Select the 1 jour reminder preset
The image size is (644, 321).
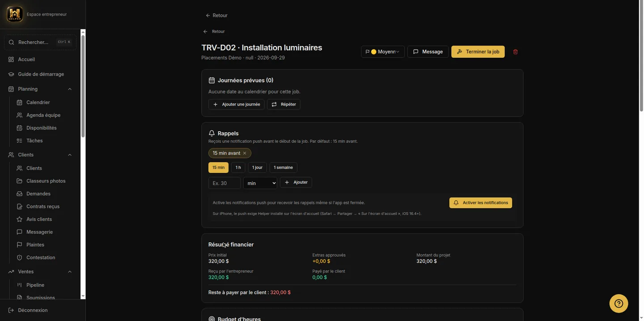click(257, 167)
